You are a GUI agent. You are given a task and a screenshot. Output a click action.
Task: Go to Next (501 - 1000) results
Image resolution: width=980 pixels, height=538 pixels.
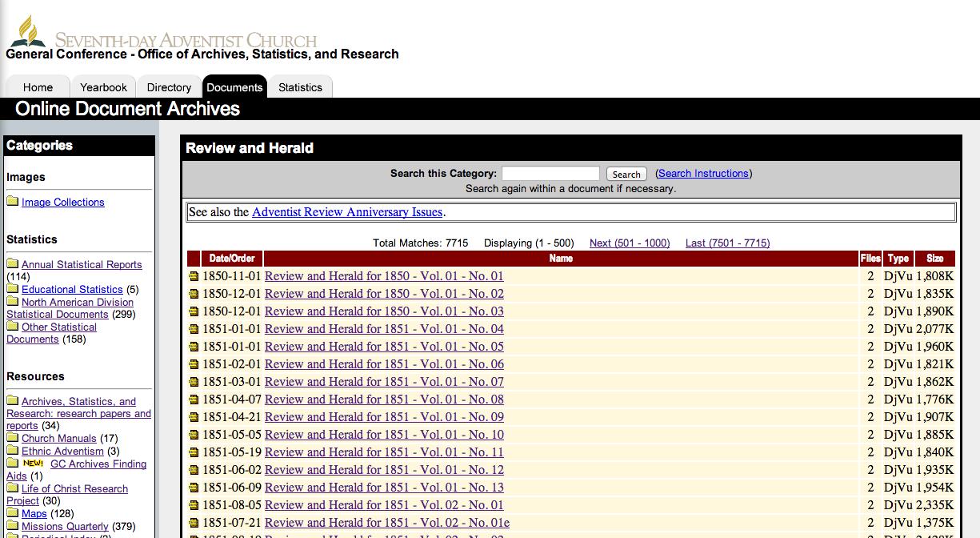click(630, 243)
